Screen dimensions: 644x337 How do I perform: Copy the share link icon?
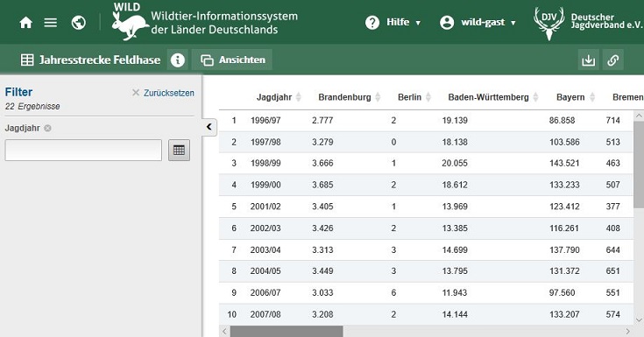point(613,60)
